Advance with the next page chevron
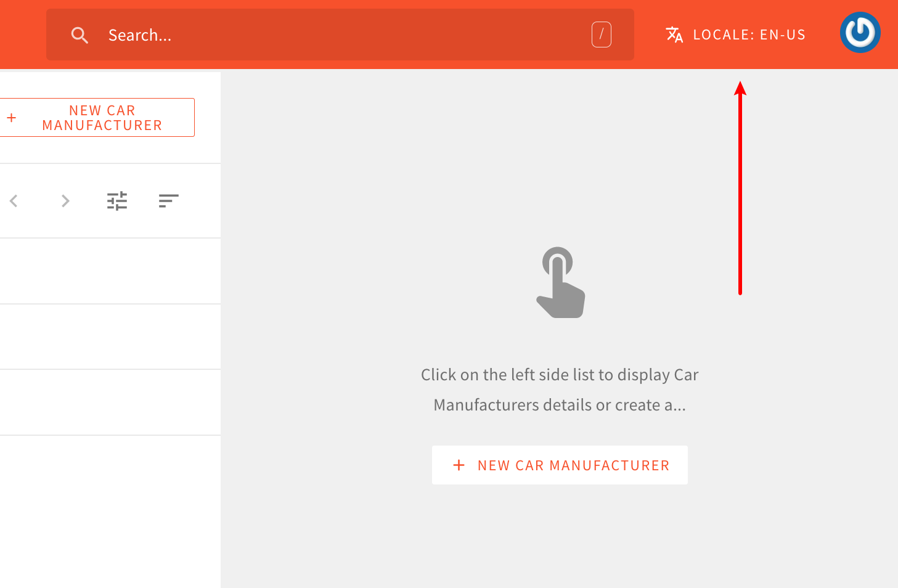898x588 pixels. tap(65, 200)
